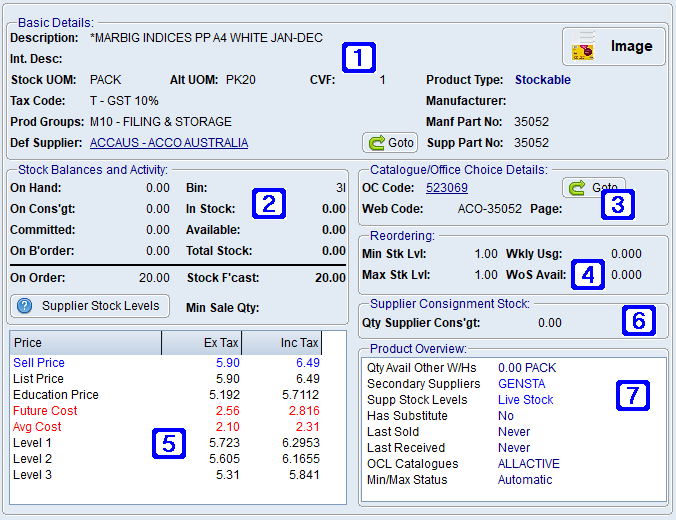Screen dimensions: 676x520
Task: Click the Live Stock link
Action: point(525,399)
